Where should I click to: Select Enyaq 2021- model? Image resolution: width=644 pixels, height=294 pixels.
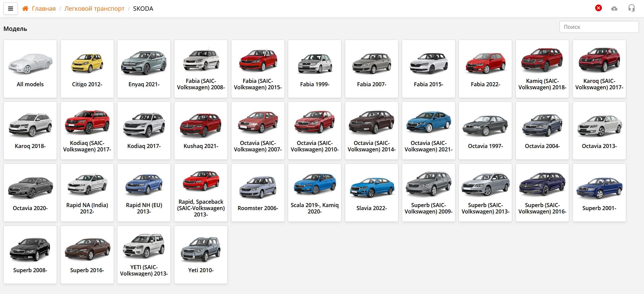[x=144, y=69]
